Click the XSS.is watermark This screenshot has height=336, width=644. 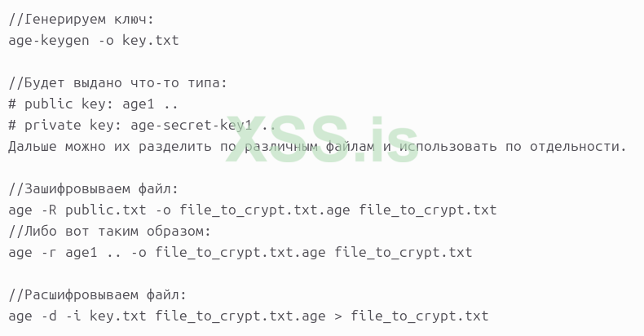[322, 137]
